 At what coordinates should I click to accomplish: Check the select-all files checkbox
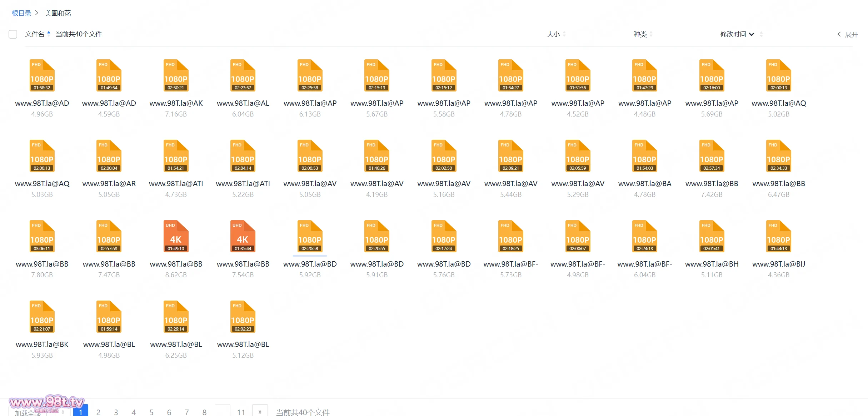[x=13, y=34]
